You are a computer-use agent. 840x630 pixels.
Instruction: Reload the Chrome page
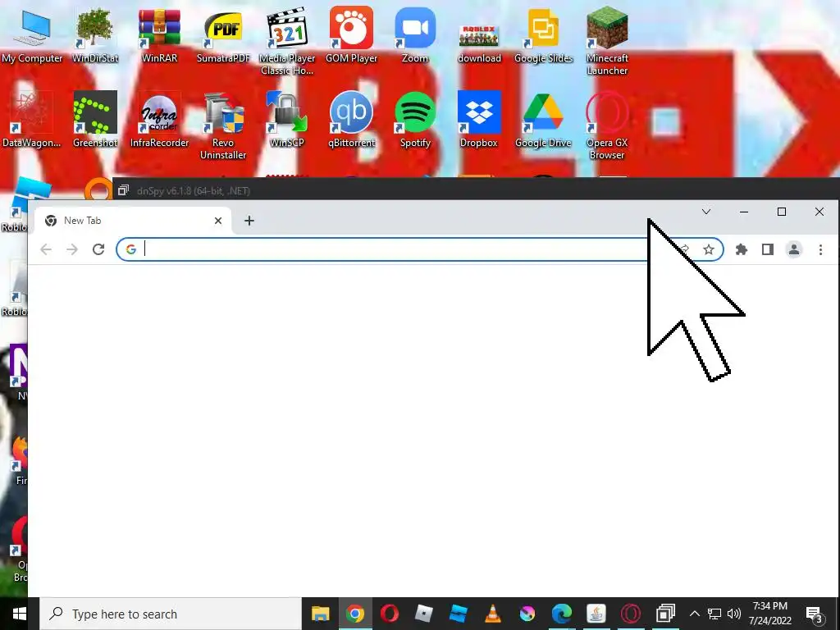tap(98, 249)
